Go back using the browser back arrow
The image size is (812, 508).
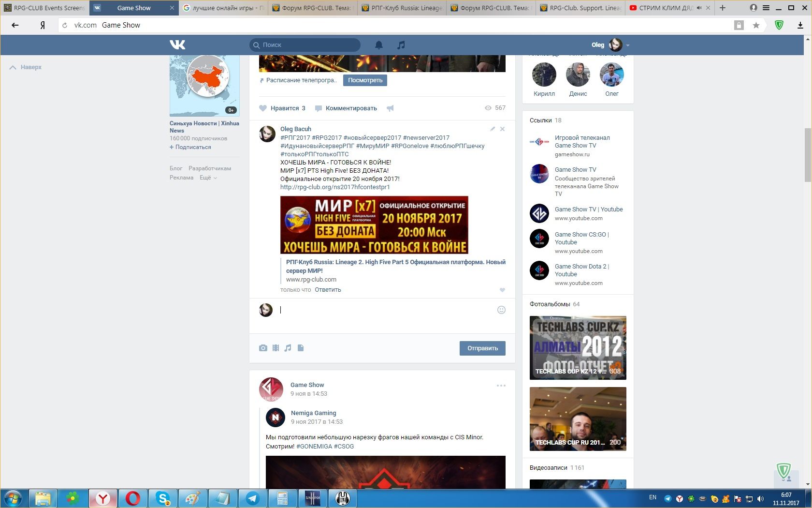[x=15, y=25]
